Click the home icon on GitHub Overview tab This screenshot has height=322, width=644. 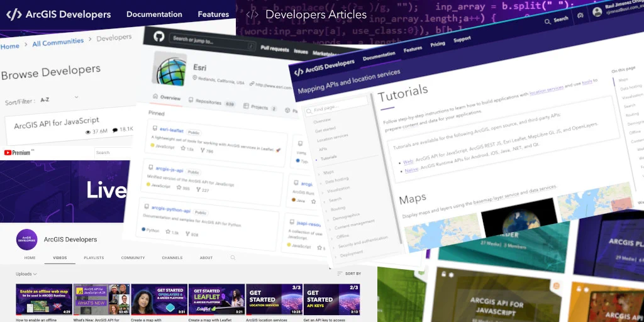click(155, 96)
